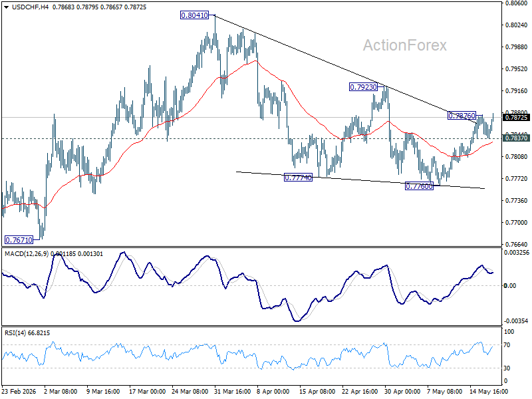The image size is (532, 399).
Task: Click the current price tag 0.78725
Action: pos(516,118)
